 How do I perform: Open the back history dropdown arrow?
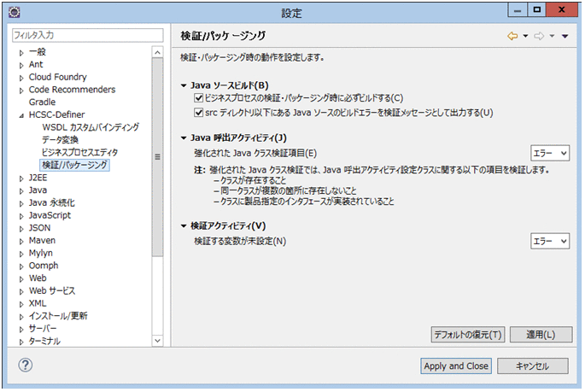point(525,36)
